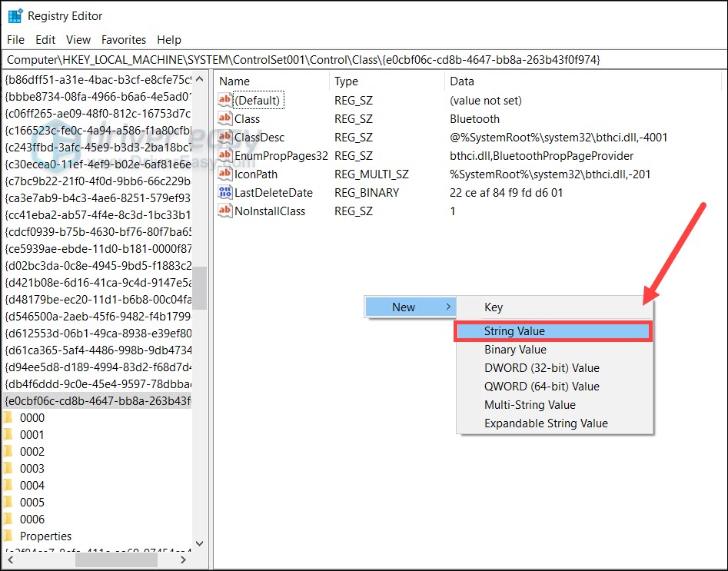Click the IconPath value icon
Screen dimensions: 728x571
225,174
